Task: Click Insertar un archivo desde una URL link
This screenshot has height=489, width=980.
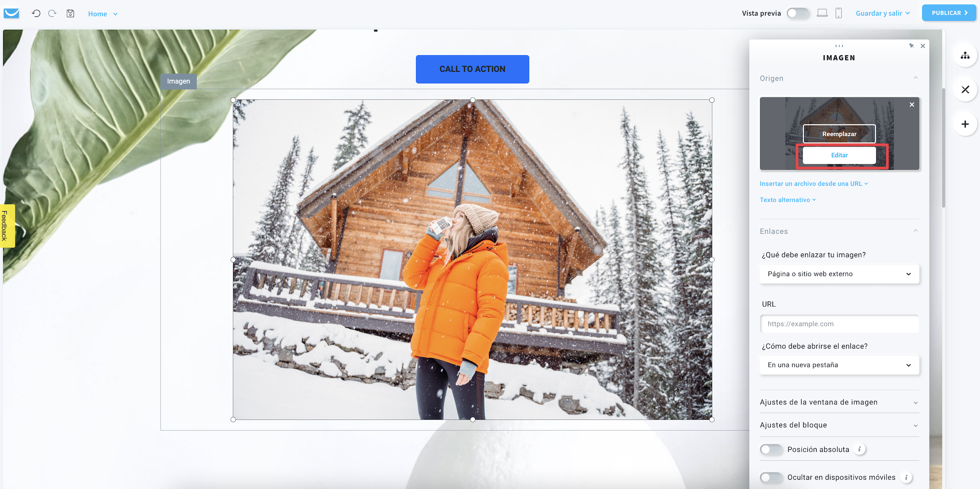Action: click(x=810, y=183)
